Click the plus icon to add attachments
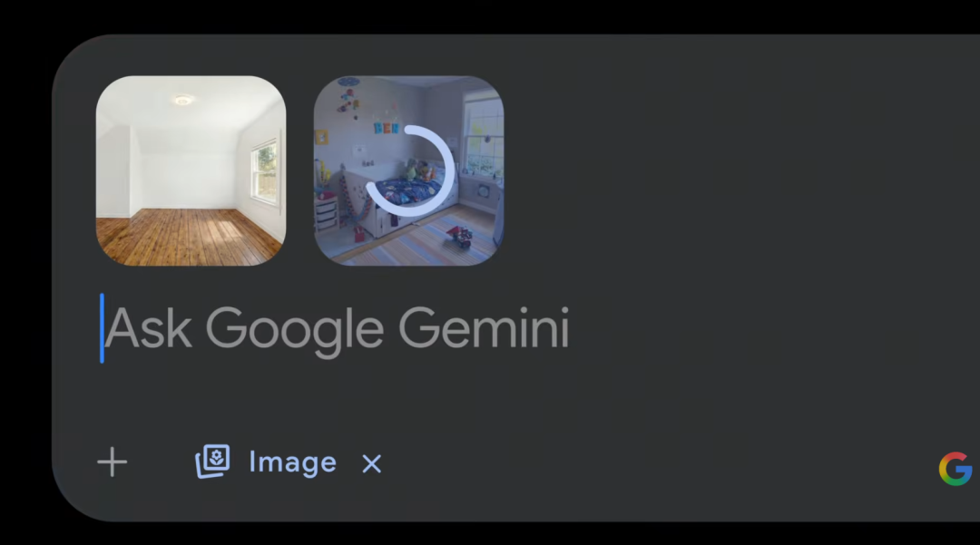Image resolution: width=980 pixels, height=545 pixels. click(x=113, y=462)
